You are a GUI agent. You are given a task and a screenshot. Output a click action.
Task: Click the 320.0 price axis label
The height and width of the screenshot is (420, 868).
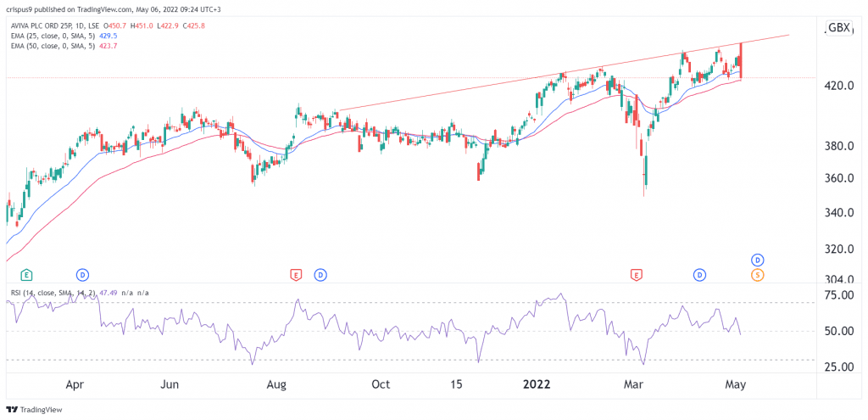pos(840,249)
